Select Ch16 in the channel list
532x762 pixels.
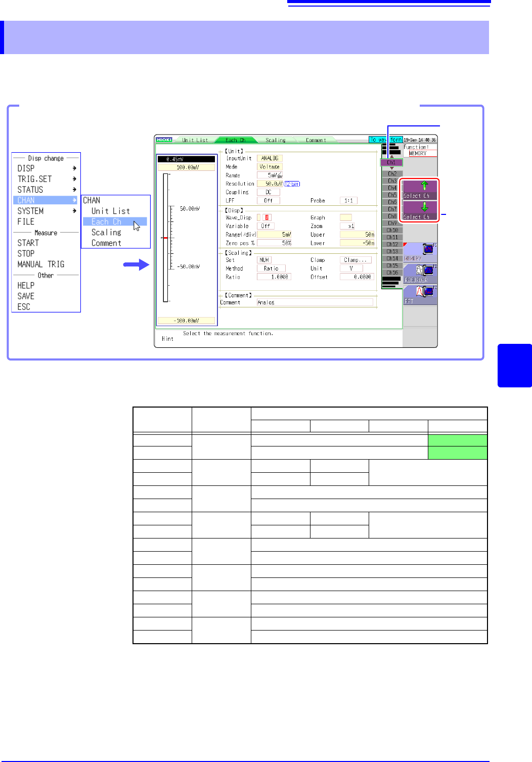tap(392, 273)
